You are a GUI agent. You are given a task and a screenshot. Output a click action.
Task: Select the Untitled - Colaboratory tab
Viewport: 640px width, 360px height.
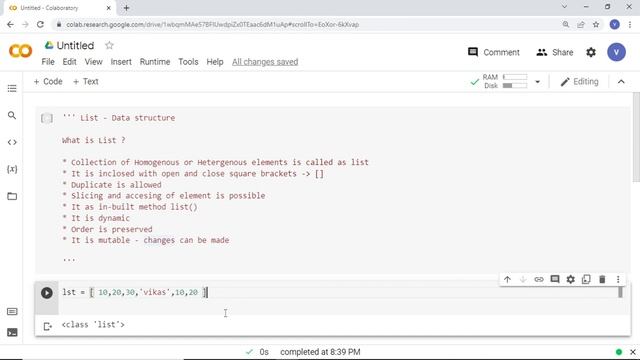60,8
